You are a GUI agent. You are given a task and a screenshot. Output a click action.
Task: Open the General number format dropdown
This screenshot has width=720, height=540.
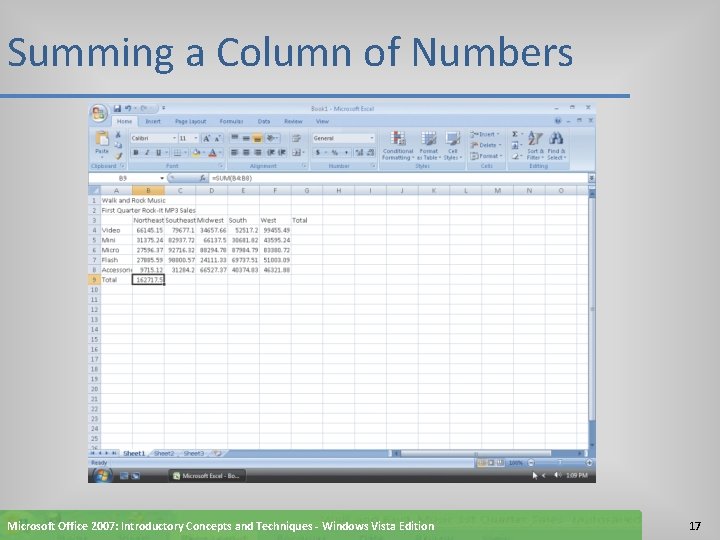tap(371, 138)
